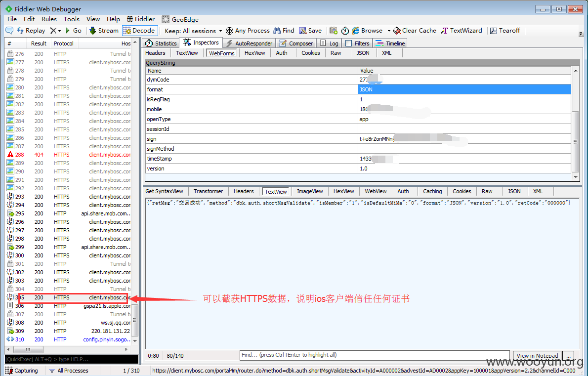The image size is (588, 376).
Task: Select session 288 with 404 result
Action: pos(69,155)
